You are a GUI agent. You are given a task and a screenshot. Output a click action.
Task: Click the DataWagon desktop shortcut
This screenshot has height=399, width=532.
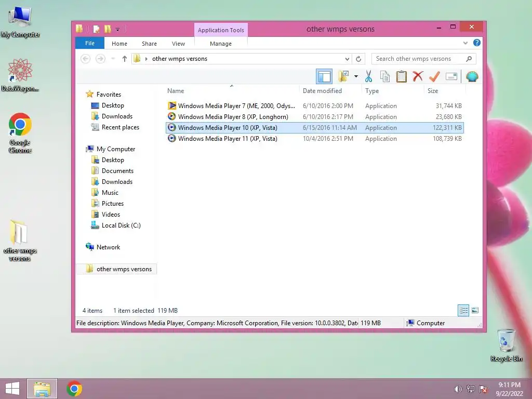[x=20, y=75]
